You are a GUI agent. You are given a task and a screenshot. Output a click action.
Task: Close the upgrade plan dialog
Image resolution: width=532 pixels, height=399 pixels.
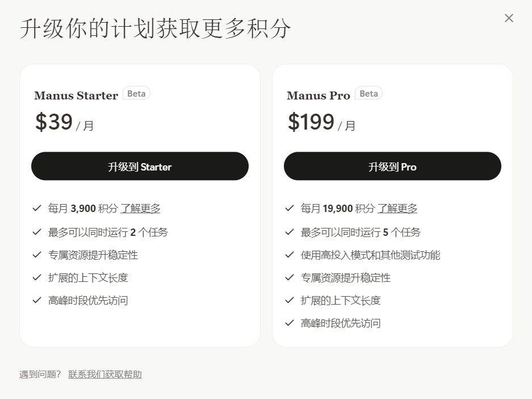pyautogui.click(x=509, y=18)
